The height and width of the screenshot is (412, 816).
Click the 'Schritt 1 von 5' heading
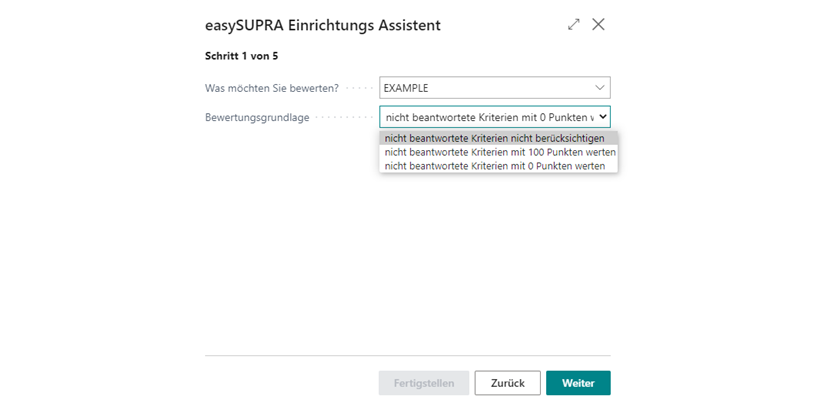coord(241,56)
